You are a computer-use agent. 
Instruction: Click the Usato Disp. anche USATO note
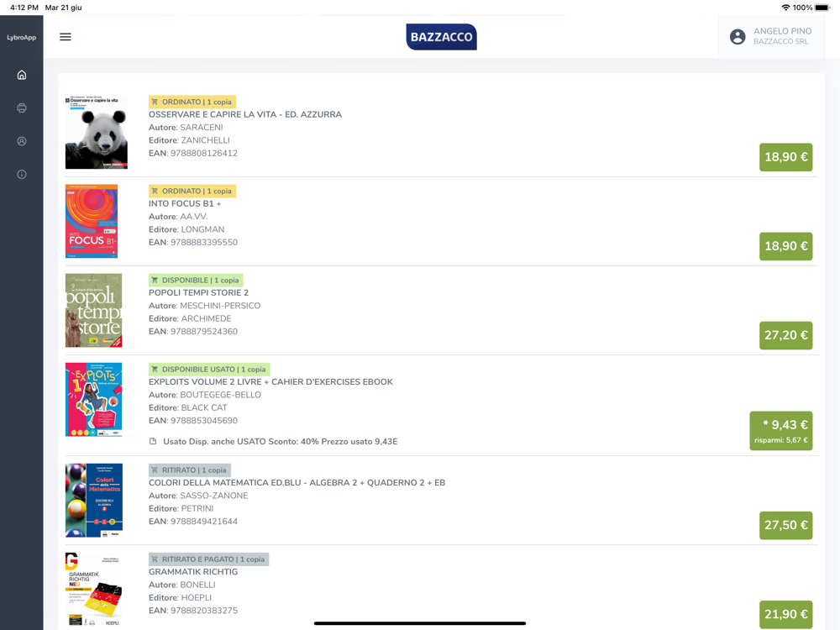[281, 442]
